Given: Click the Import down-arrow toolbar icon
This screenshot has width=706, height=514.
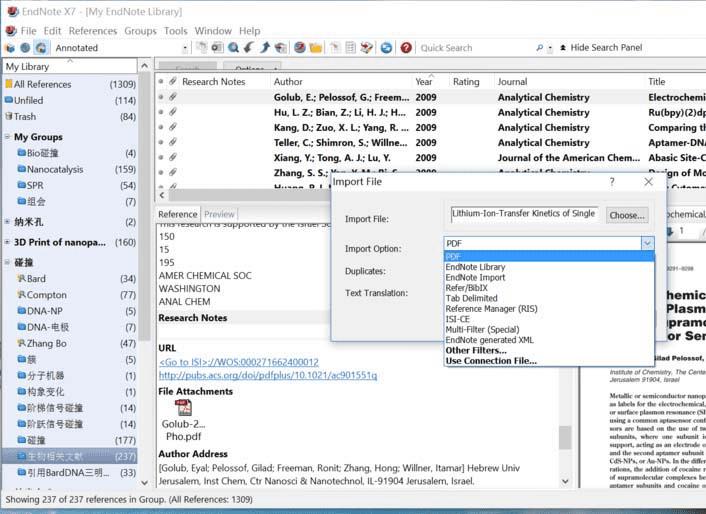Looking at the screenshot, I should coord(249,48).
